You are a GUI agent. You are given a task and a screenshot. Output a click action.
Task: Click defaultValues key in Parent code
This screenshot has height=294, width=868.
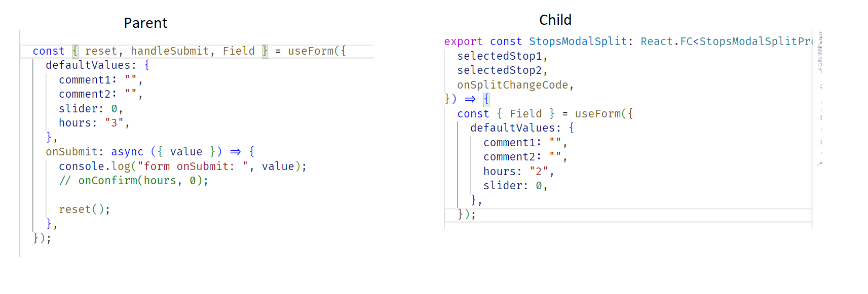point(88,65)
